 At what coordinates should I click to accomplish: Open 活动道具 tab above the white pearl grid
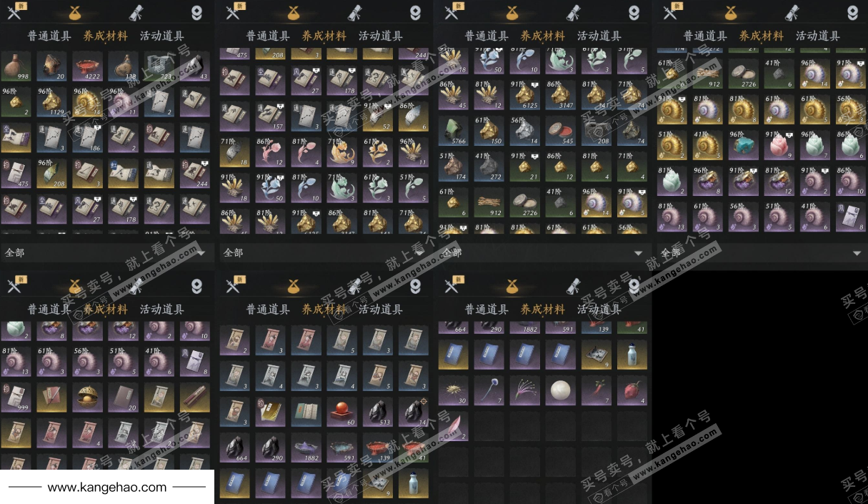[599, 310]
